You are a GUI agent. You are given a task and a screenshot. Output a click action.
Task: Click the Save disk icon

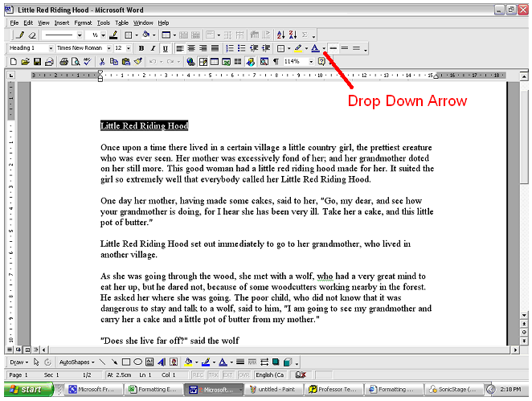(37, 61)
